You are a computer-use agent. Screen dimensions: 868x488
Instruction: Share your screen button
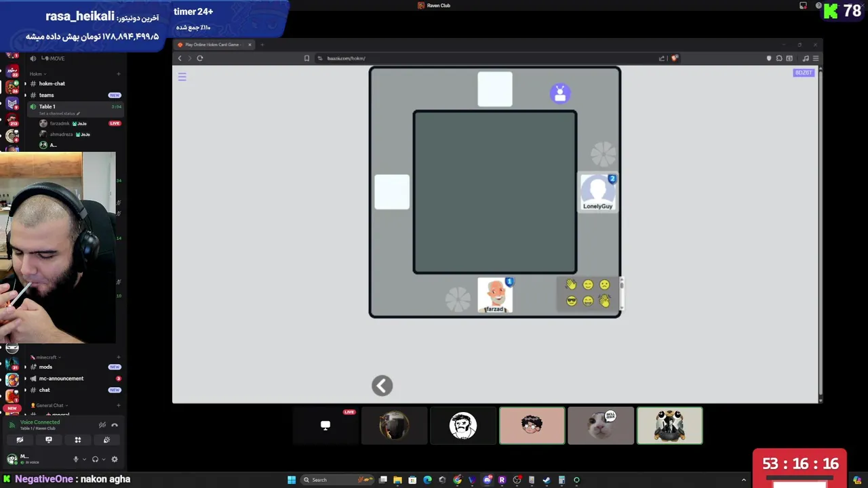(x=49, y=440)
